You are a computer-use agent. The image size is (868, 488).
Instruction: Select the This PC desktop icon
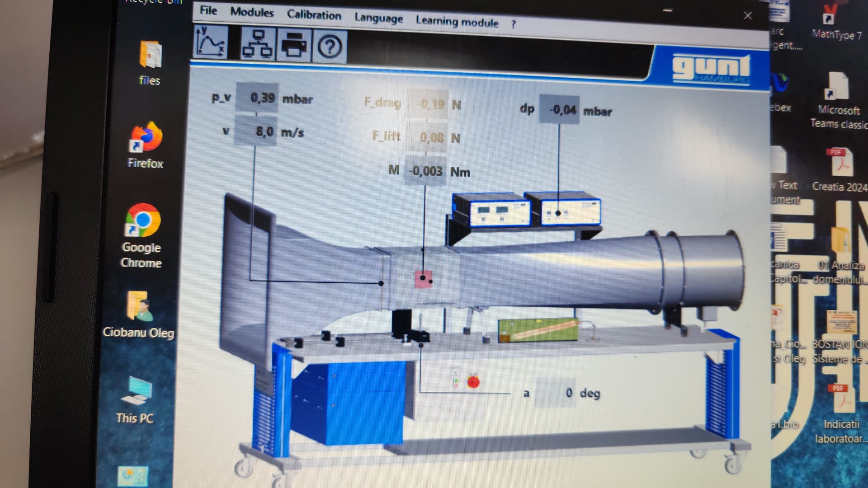click(135, 400)
